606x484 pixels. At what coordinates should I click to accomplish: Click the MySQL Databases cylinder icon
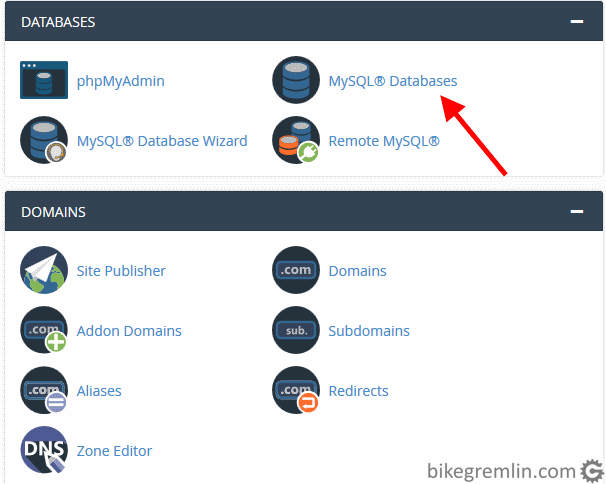pos(296,80)
